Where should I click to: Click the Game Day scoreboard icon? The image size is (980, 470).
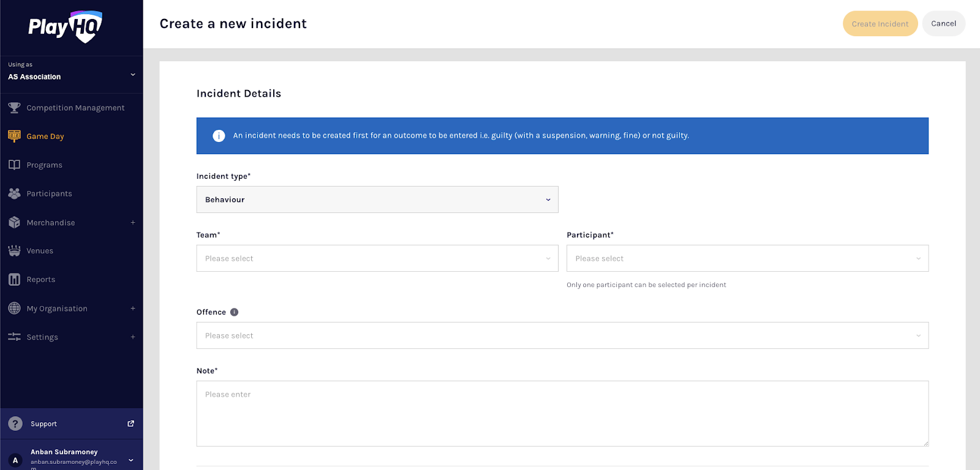tap(14, 136)
